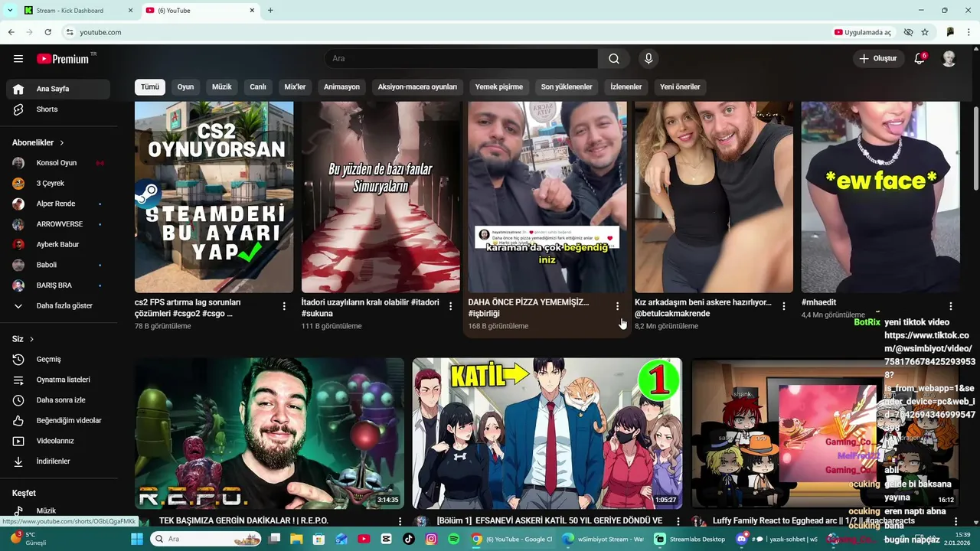Open Baboli channel subscription
980x551 pixels.
pos(58,265)
